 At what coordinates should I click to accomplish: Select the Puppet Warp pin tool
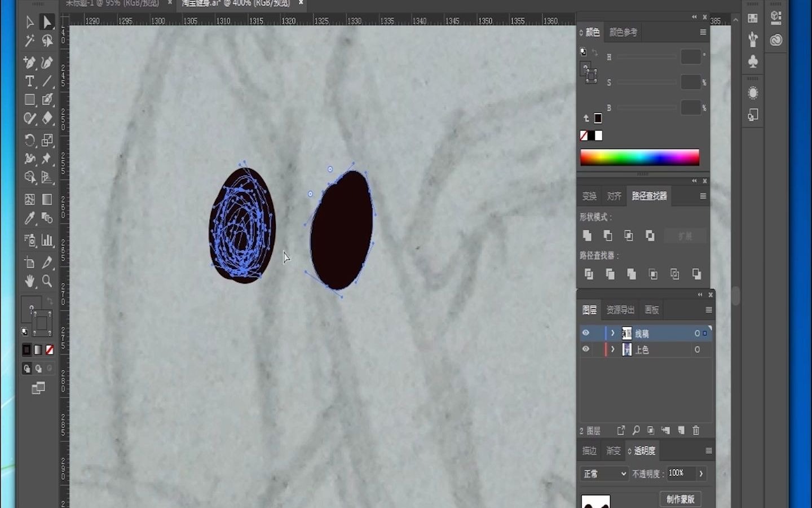click(47, 159)
